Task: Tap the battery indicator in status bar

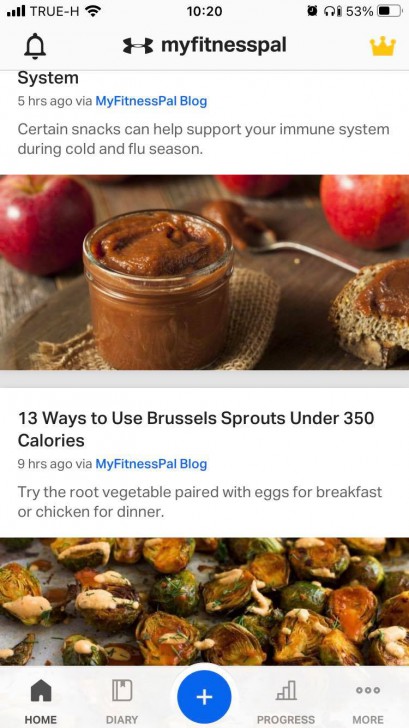Action: coord(390,11)
